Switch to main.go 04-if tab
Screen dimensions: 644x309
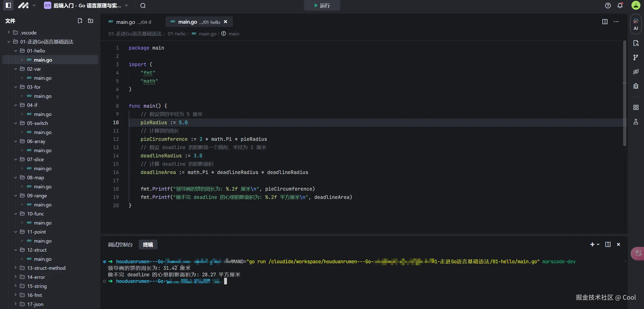coord(130,22)
